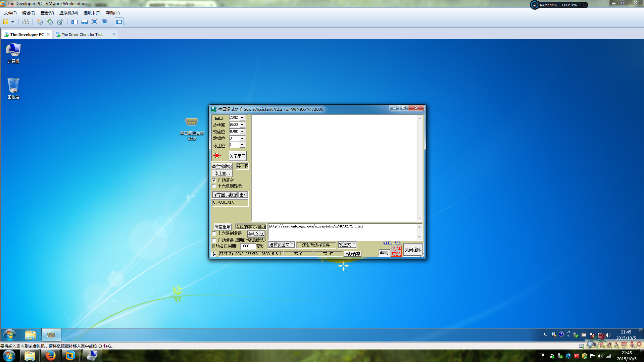Click the 停止显示 button

222,173
